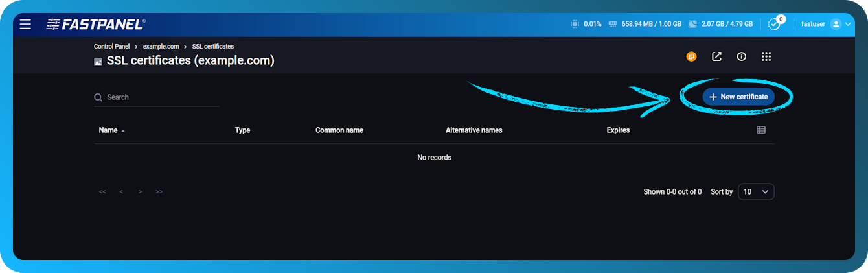
Task: Go to the next page arrow
Action: click(140, 192)
